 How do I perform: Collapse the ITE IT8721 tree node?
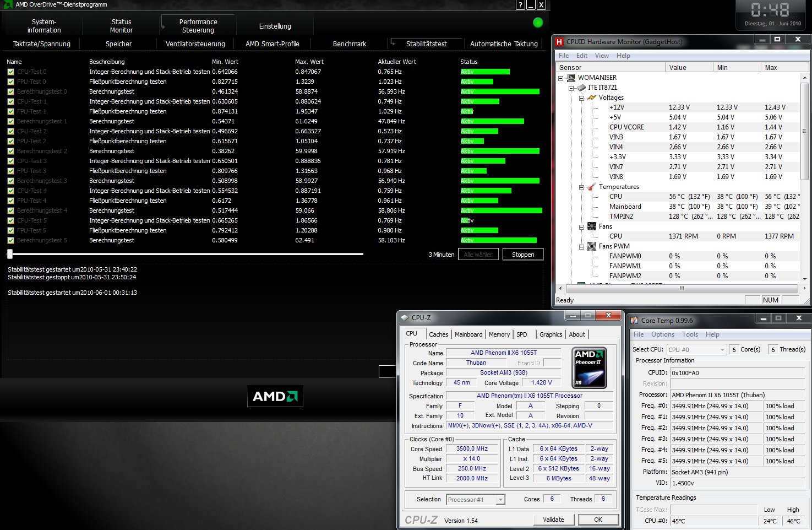571,88
